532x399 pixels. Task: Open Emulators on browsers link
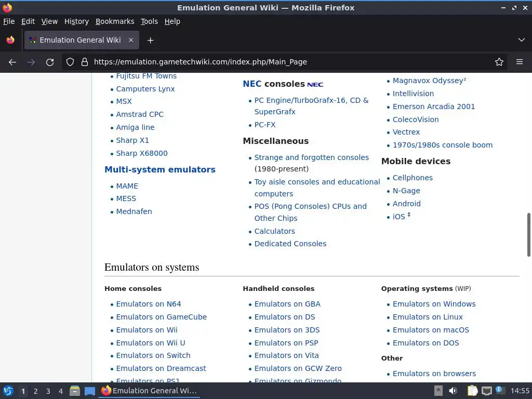coord(434,374)
